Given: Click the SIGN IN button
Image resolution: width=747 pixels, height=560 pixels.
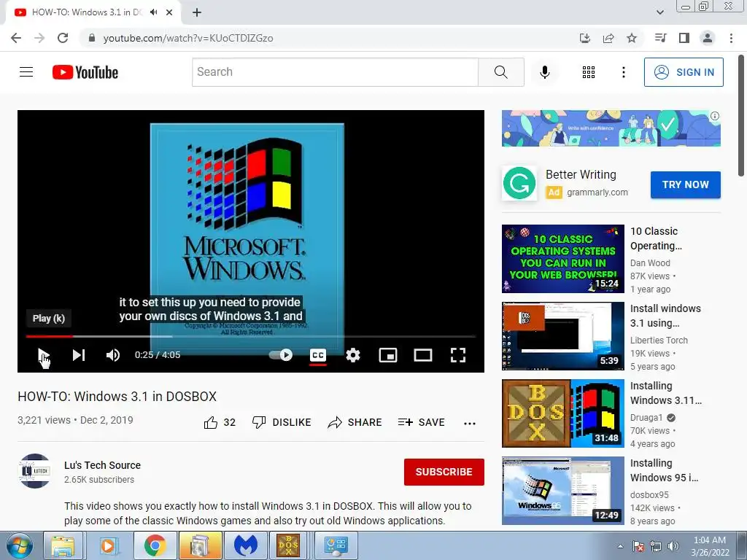Looking at the screenshot, I should tap(684, 72).
